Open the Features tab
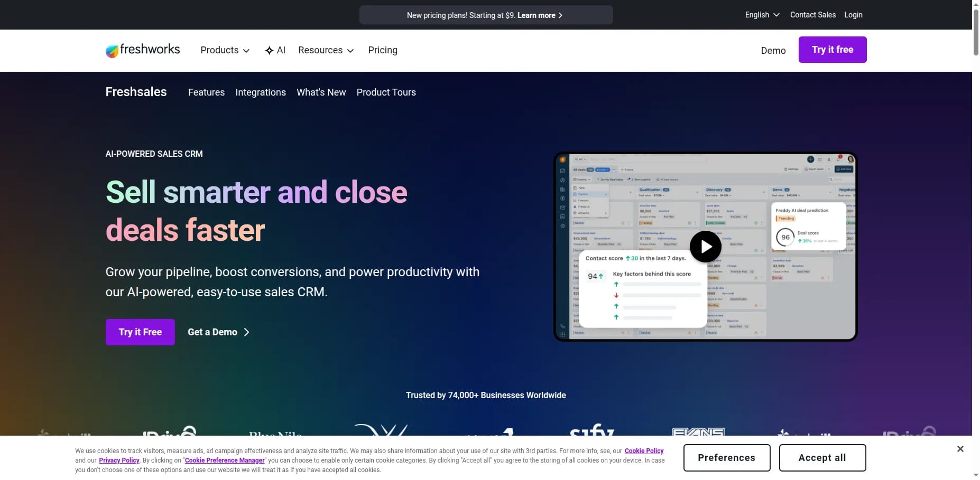980x480 pixels. [x=206, y=92]
